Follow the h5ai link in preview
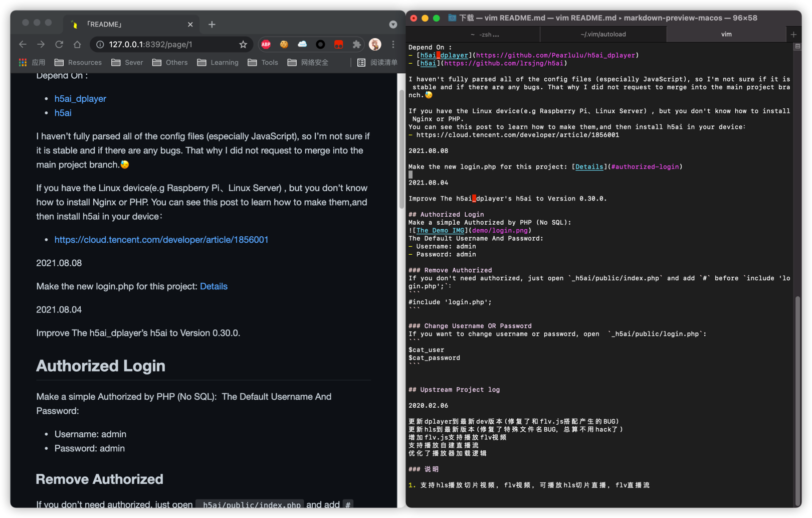812x518 pixels. pyautogui.click(x=63, y=113)
